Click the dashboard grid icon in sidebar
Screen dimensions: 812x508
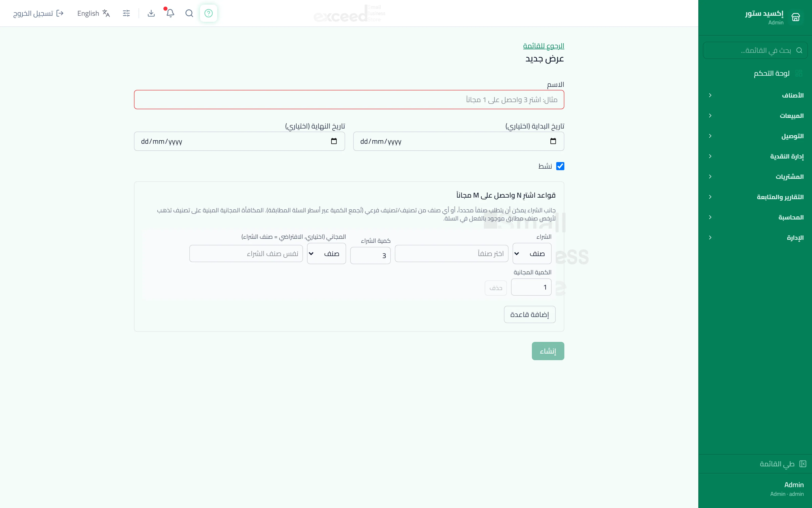click(x=799, y=73)
